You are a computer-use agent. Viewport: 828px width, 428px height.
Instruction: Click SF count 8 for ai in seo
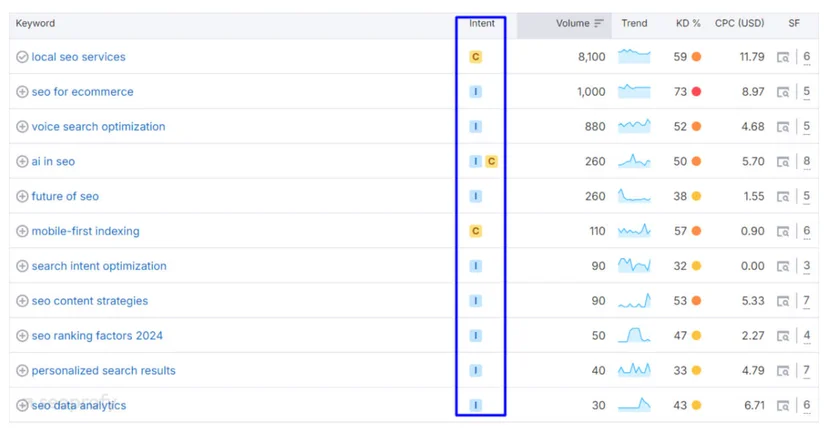click(x=806, y=161)
